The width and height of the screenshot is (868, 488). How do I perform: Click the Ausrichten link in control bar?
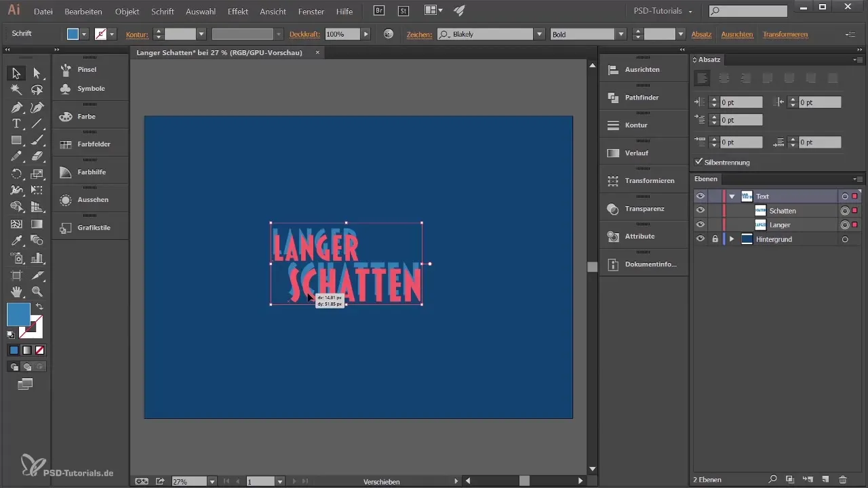[x=737, y=34]
